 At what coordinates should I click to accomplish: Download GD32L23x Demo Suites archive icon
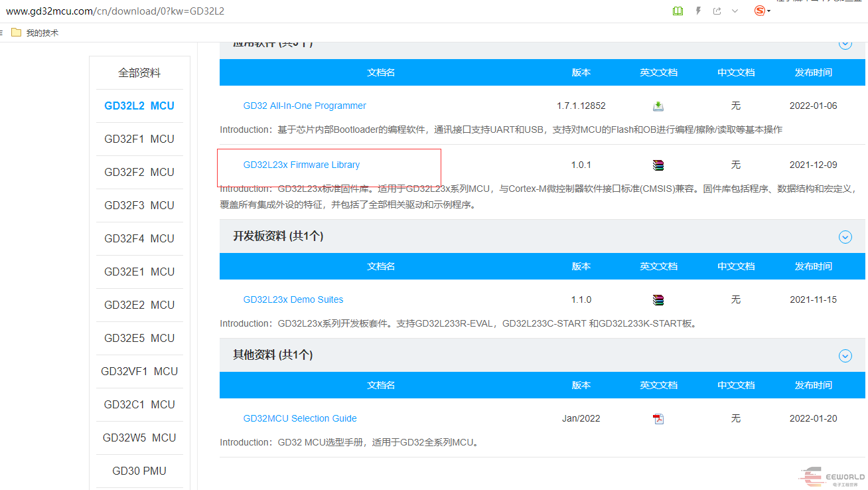(x=658, y=300)
